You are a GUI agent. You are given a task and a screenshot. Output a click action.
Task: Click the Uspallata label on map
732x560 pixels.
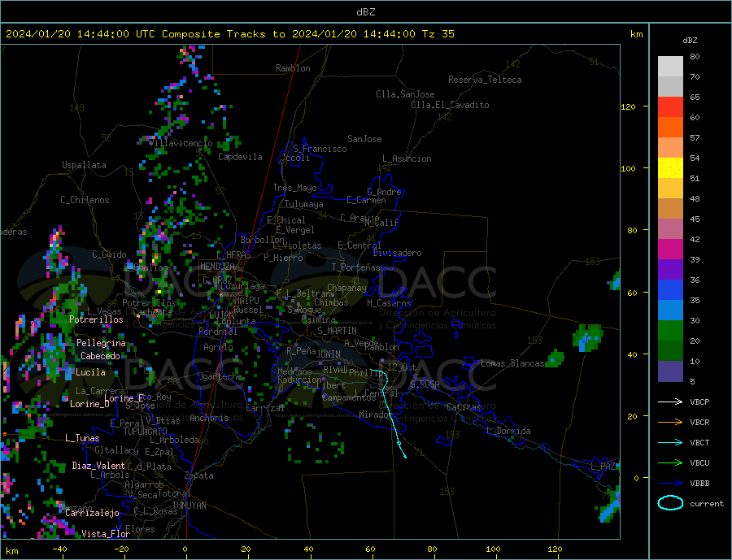84,165
